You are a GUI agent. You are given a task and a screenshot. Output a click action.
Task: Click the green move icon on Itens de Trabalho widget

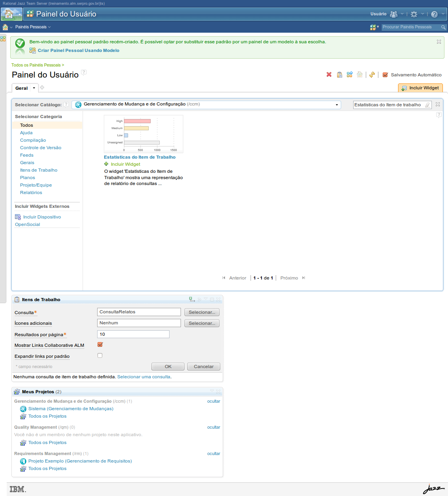pyautogui.click(x=192, y=300)
